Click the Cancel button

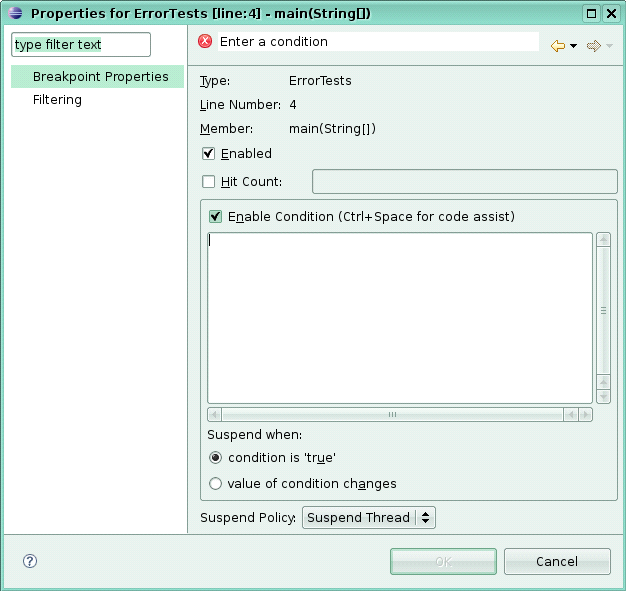[557, 561]
